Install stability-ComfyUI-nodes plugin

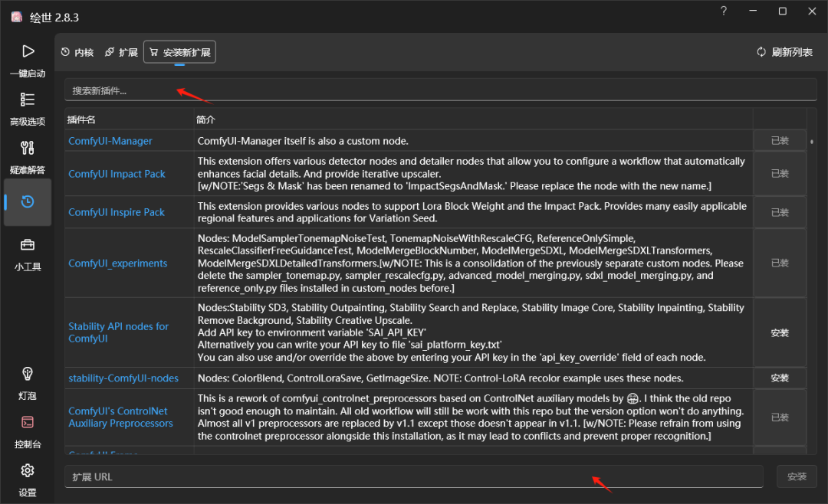(780, 378)
